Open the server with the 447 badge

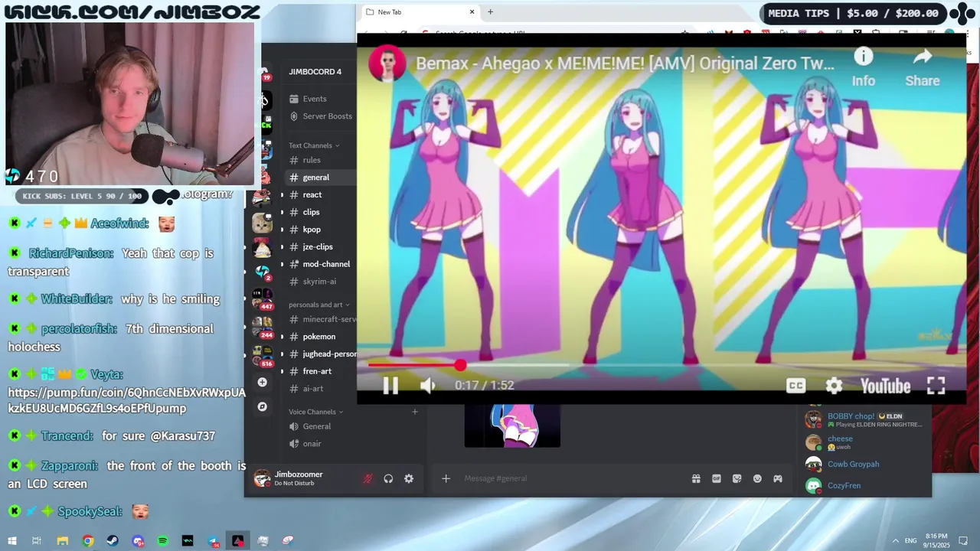[263, 298]
